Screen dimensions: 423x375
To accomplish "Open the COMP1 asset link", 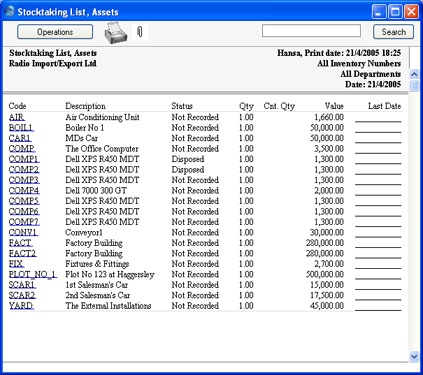I will (24, 159).
